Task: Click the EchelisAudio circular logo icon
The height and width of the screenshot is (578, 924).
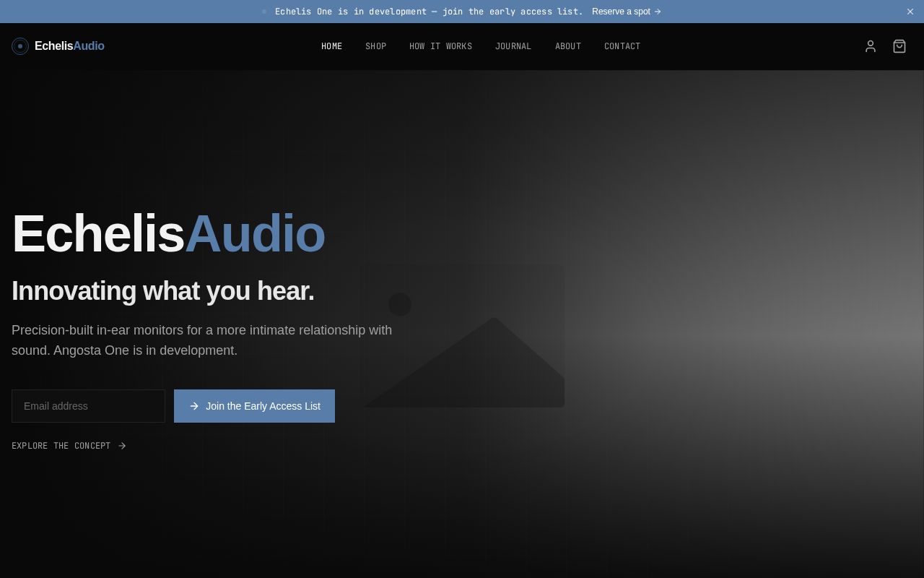Action: point(20,46)
